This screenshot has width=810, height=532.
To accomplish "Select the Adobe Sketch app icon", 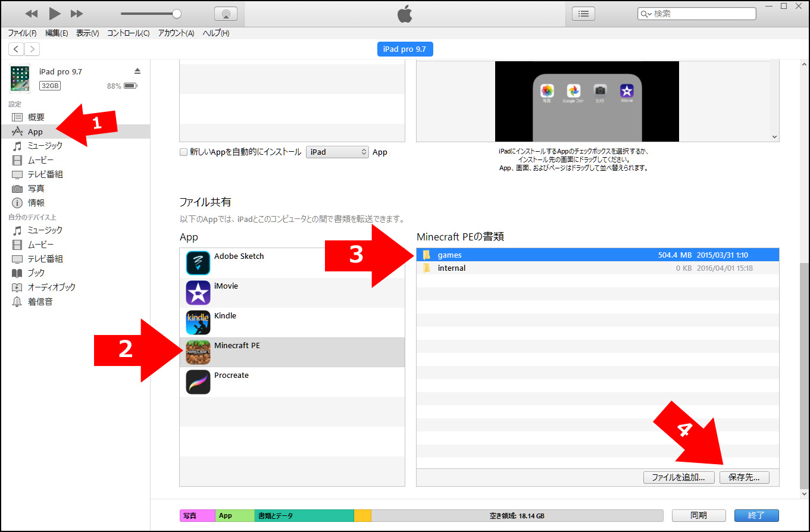I will coord(198,262).
